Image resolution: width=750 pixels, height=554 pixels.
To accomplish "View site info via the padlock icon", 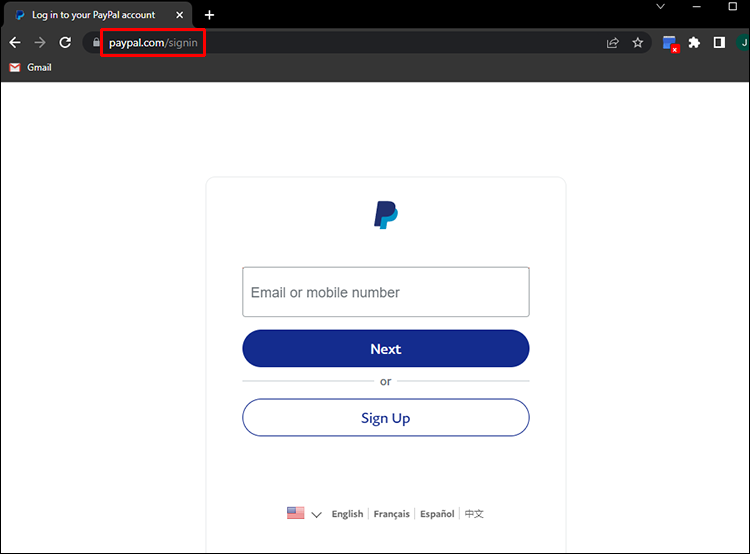I will 96,43.
